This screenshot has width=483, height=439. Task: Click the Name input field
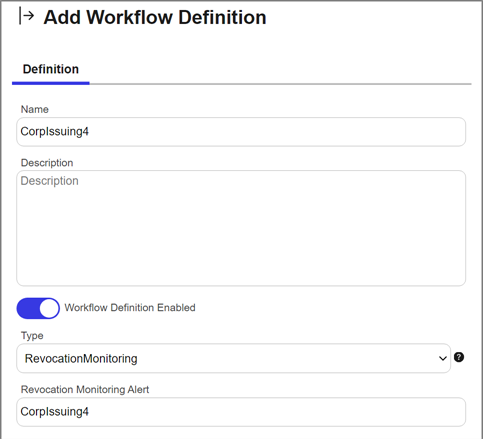coord(241,132)
